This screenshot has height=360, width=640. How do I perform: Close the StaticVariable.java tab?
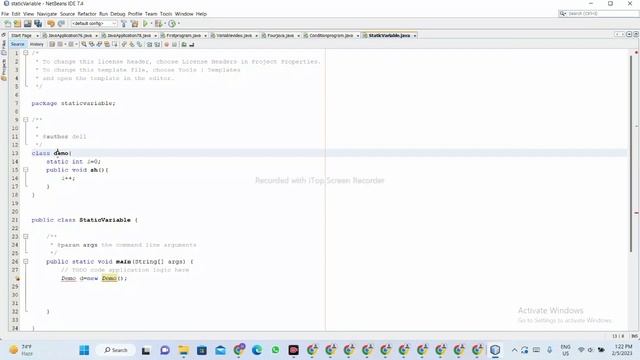click(415, 36)
